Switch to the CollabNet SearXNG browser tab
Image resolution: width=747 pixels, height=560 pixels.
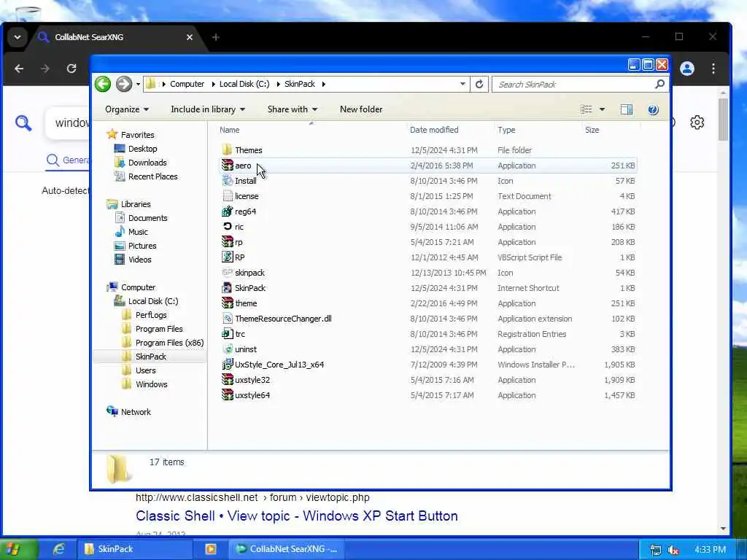[x=115, y=37]
